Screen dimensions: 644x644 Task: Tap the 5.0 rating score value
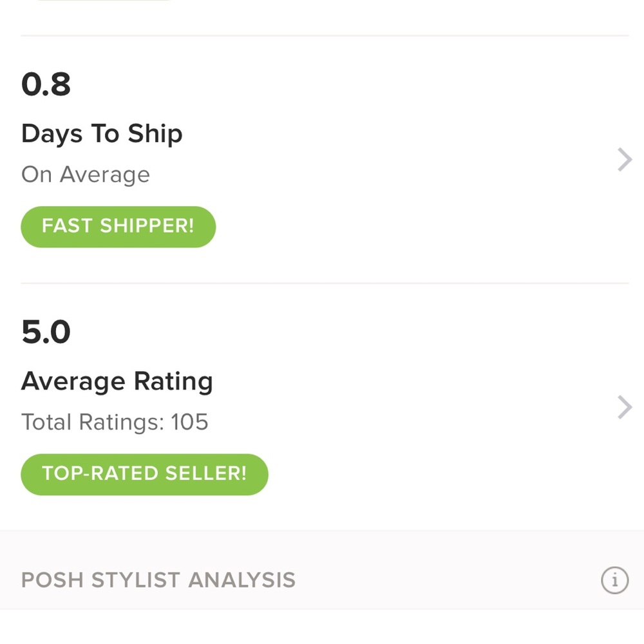(46, 332)
